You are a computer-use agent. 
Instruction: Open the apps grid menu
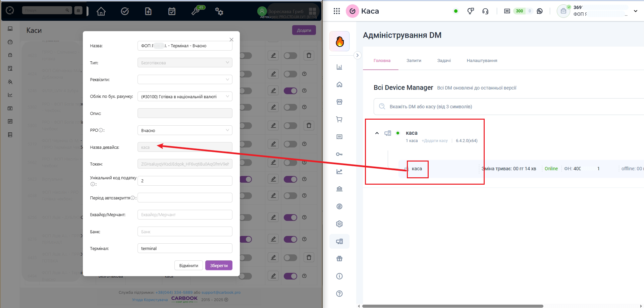pos(336,11)
